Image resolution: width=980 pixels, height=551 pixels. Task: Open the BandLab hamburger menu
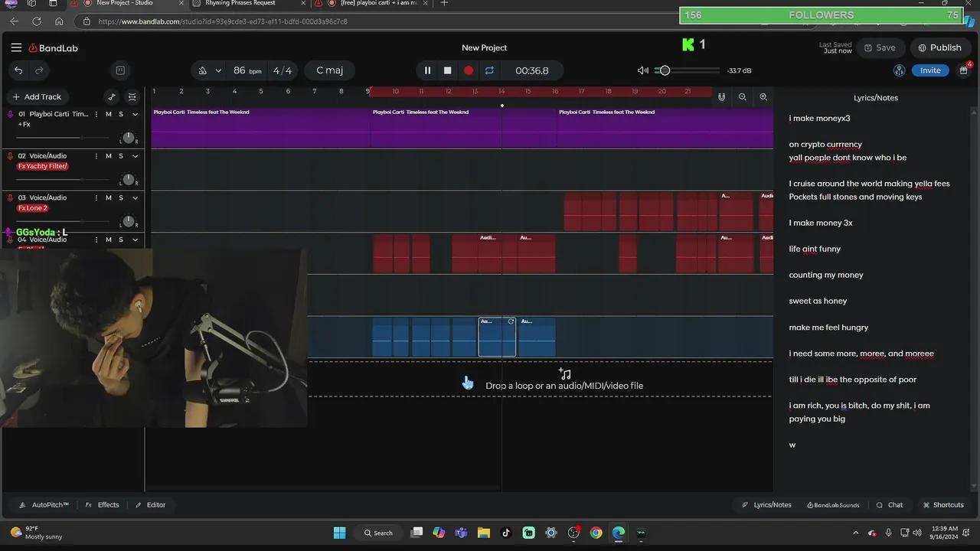[x=16, y=47]
